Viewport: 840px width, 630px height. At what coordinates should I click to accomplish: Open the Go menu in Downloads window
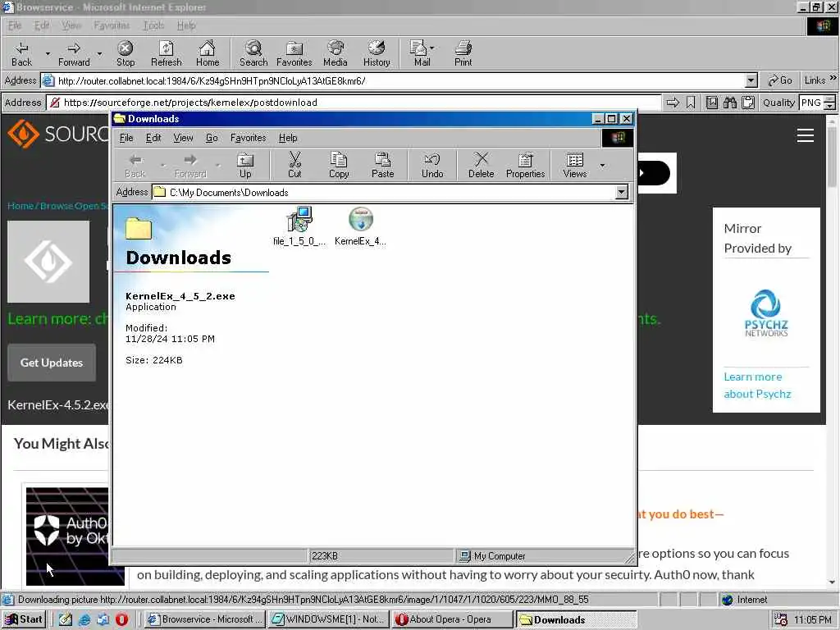coord(212,138)
